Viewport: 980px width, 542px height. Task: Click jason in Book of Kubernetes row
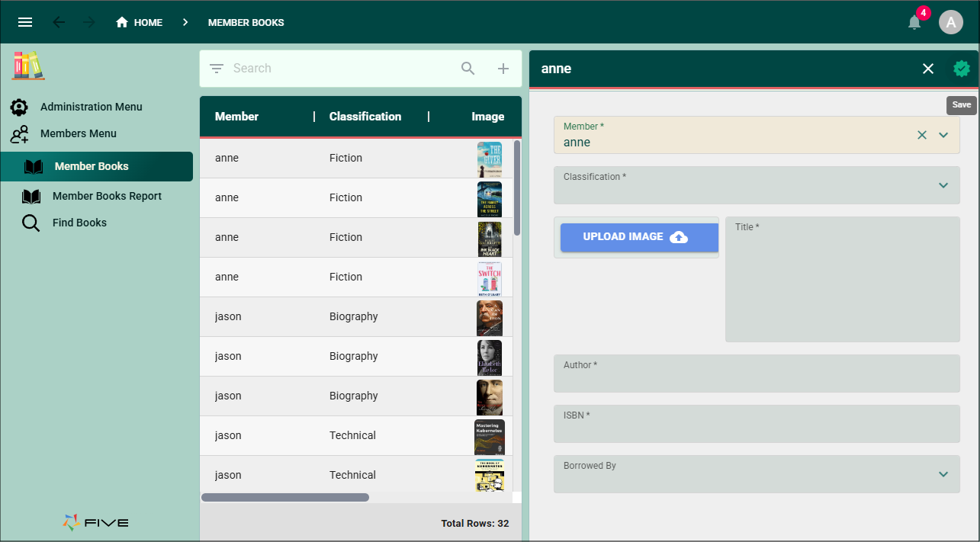click(x=228, y=476)
